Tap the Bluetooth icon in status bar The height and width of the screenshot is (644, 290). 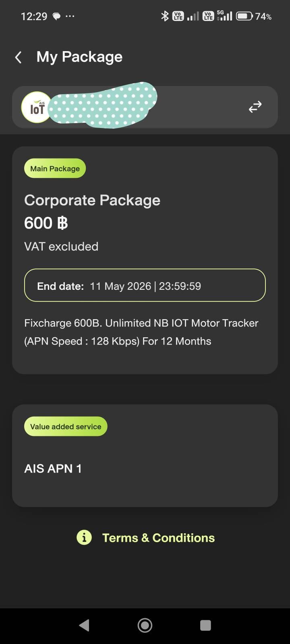coord(164,16)
